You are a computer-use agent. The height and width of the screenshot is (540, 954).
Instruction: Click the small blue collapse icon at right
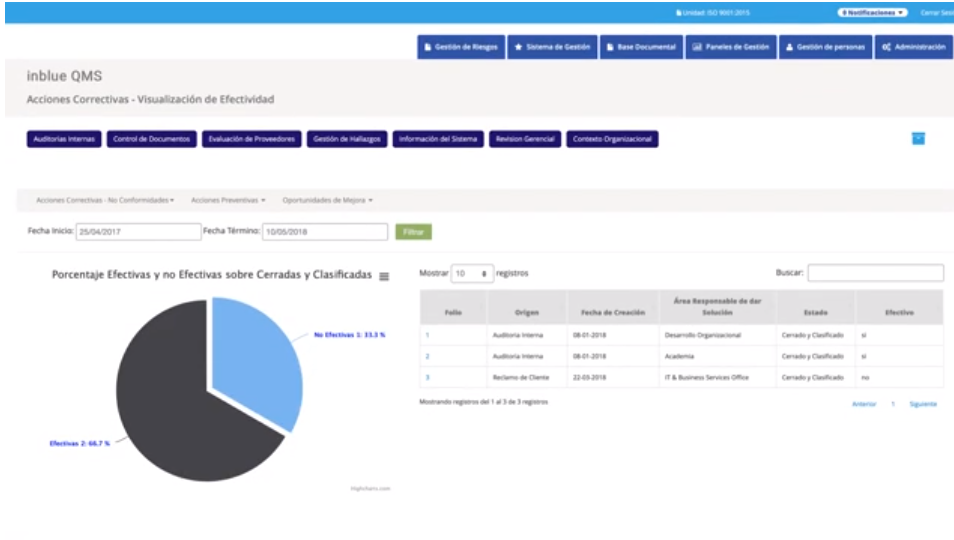click(x=918, y=139)
